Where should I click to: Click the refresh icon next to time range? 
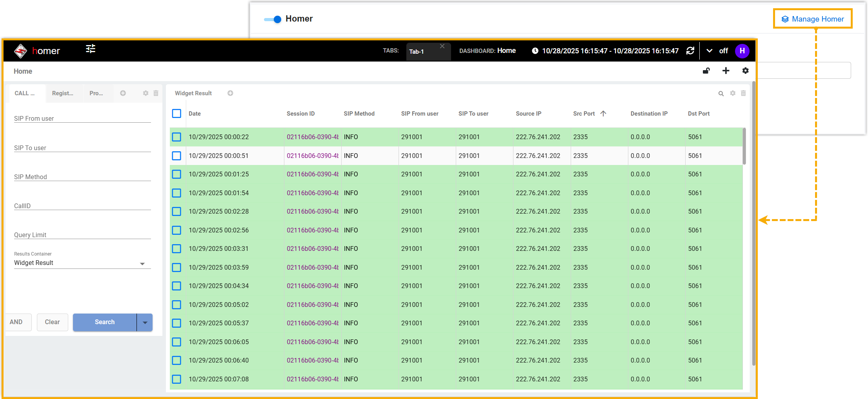690,51
